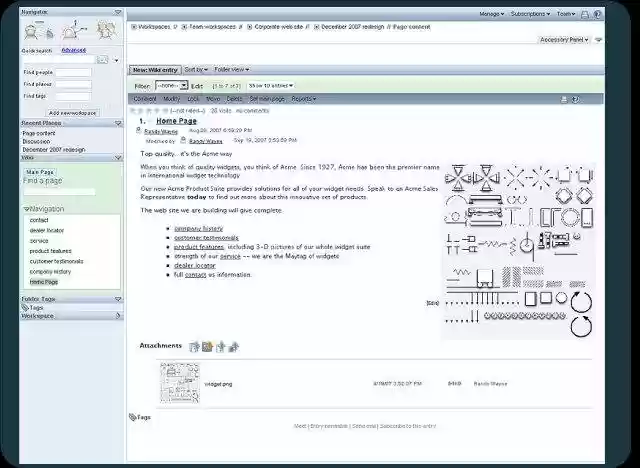Screen dimensions: 640x468
Task: Open the company history link in the body
Action: [x=199, y=228]
